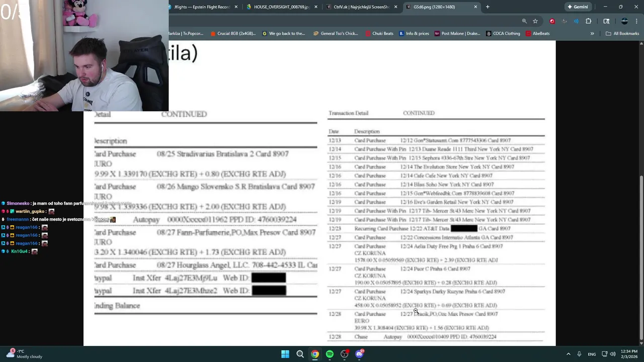Open the volume speaker tray icon

point(613,354)
